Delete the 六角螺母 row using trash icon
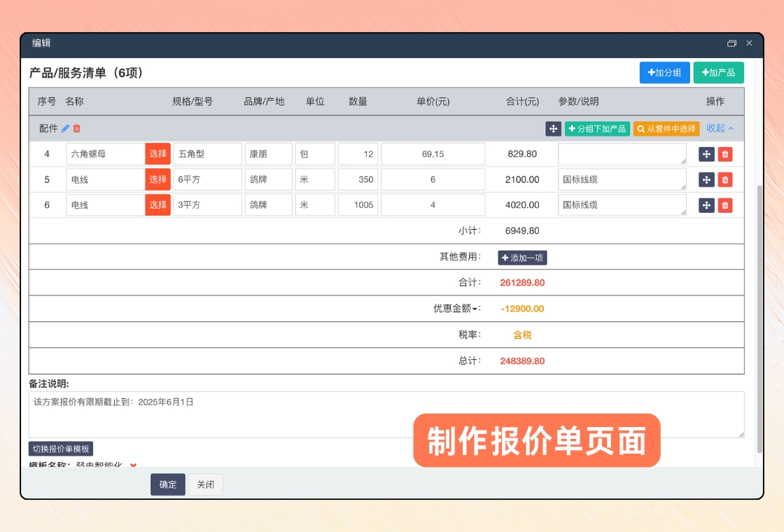Viewport: 784px width, 532px height. click(x=725, y=155)
